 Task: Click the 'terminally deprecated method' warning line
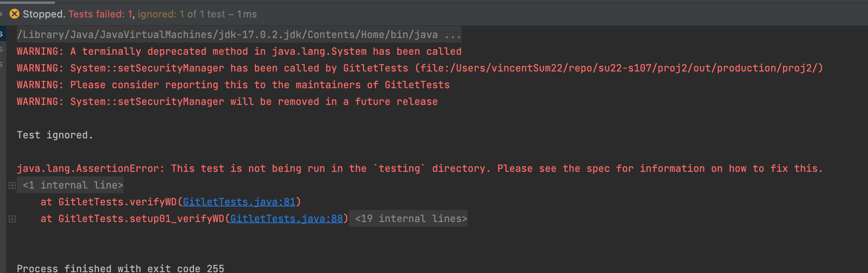tap(239, 51)
